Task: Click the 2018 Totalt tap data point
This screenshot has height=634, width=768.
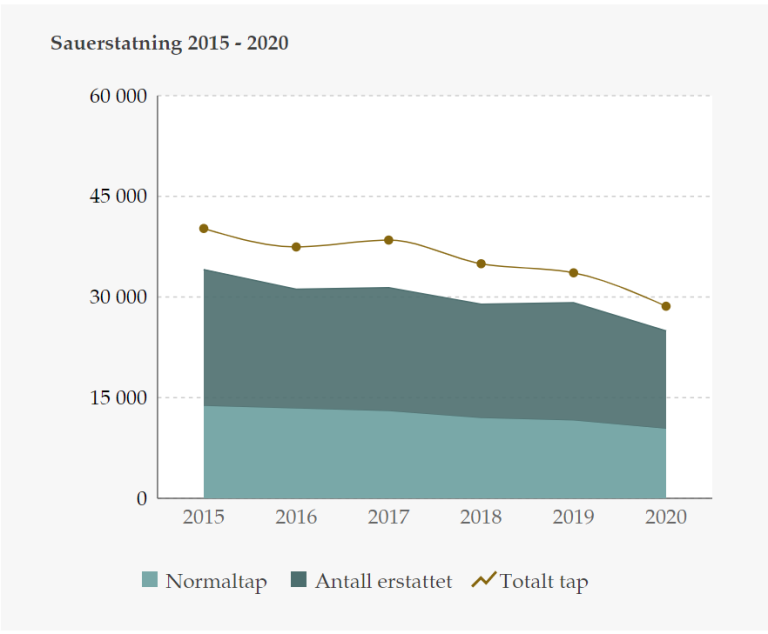Action: pos(481,264)
